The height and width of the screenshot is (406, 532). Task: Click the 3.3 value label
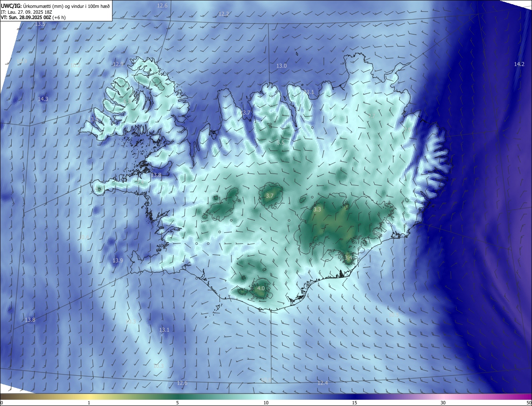click(317, 210)
